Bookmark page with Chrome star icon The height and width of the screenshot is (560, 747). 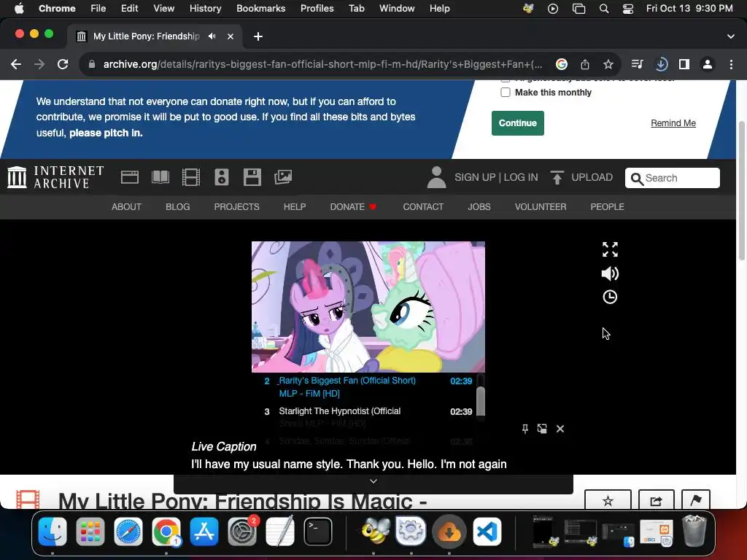coord(608,64)
